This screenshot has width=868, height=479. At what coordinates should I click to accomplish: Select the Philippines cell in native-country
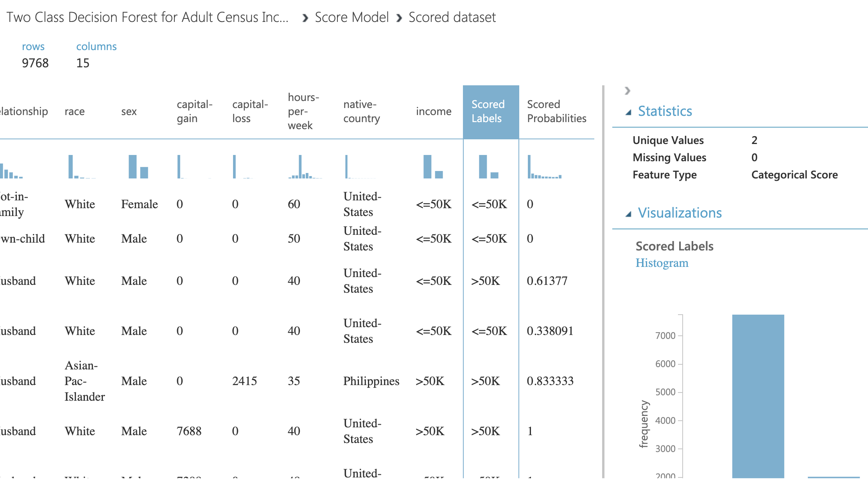pyautogui.click(x=371, y=381)
